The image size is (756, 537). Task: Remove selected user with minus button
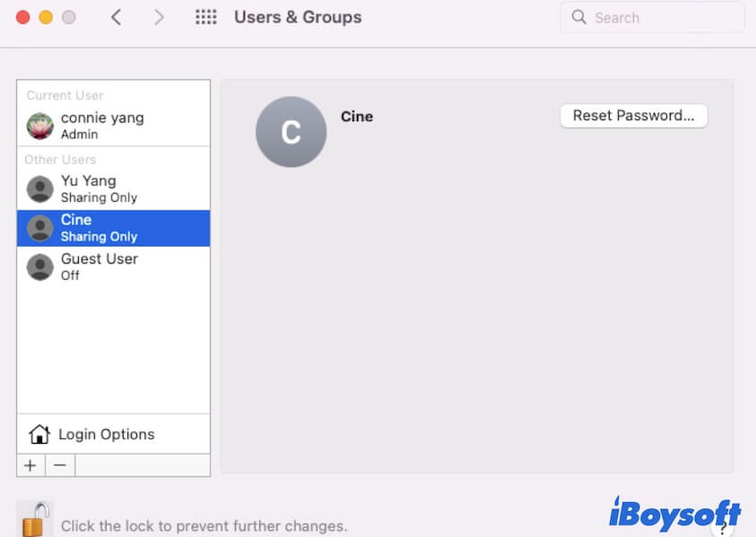pyautogui.click(x=59, y=465)
